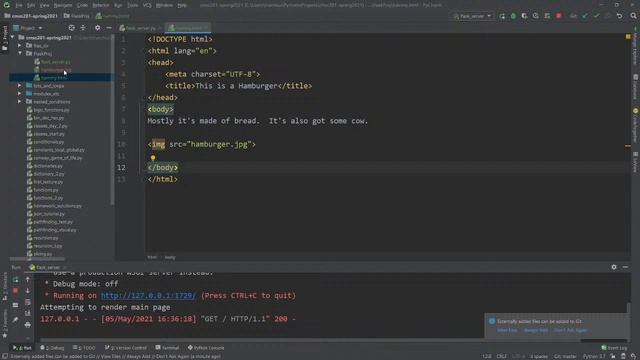Open Version Control tool window
Image resolution: width=640 pixels, height=360 pixels.
point(126,348)
